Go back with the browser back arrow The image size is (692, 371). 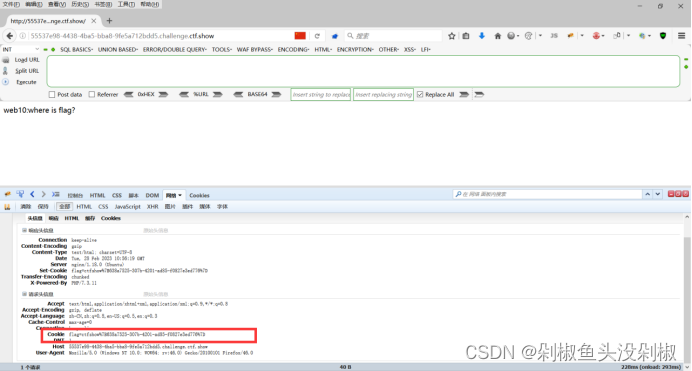click(10, 36)
